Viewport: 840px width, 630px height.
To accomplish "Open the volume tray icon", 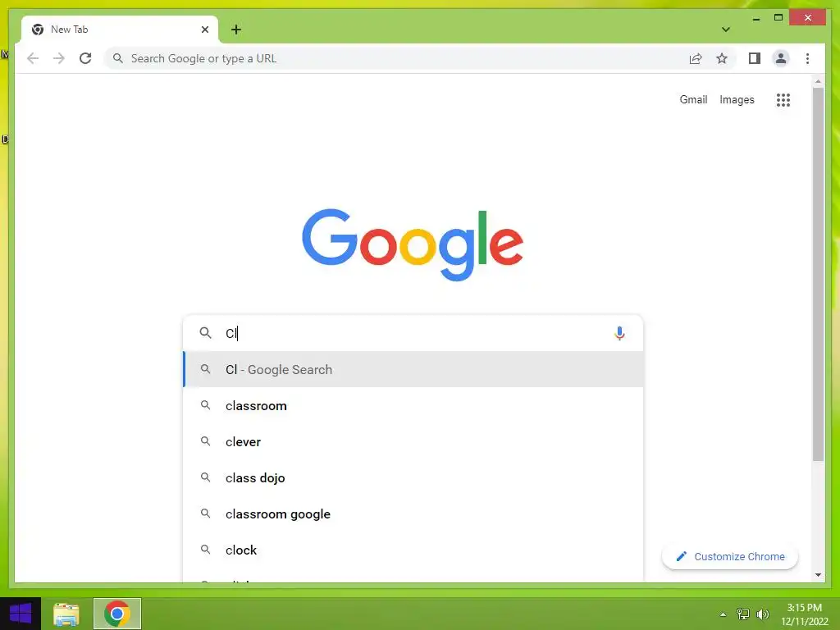I will pyautogui.click(x=763, y=614).
